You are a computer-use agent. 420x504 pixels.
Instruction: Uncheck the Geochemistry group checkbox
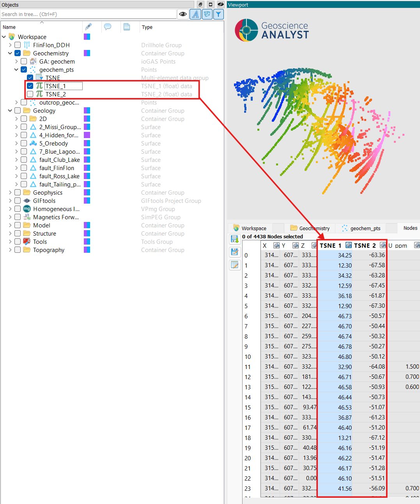coord(18,53)
